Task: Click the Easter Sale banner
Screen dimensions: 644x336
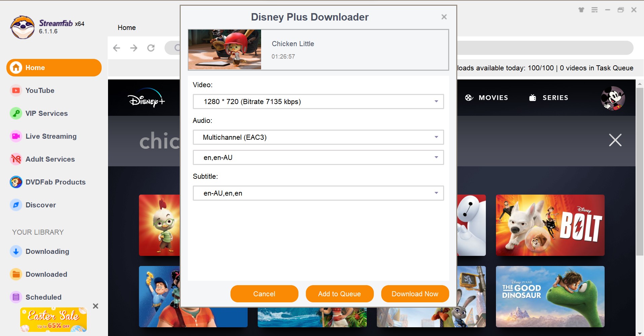Action: [x=53, y=320]
